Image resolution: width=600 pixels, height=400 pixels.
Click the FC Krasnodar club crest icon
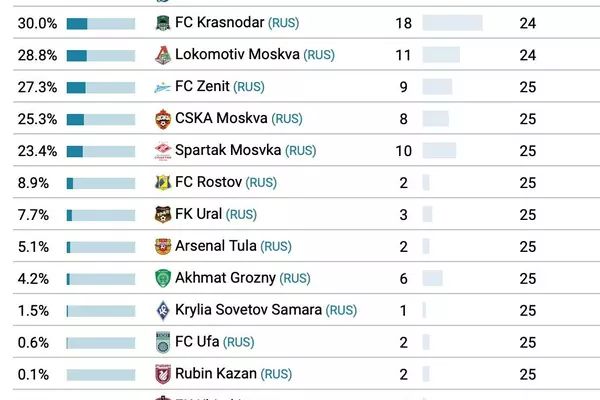(x=163, y=23)
